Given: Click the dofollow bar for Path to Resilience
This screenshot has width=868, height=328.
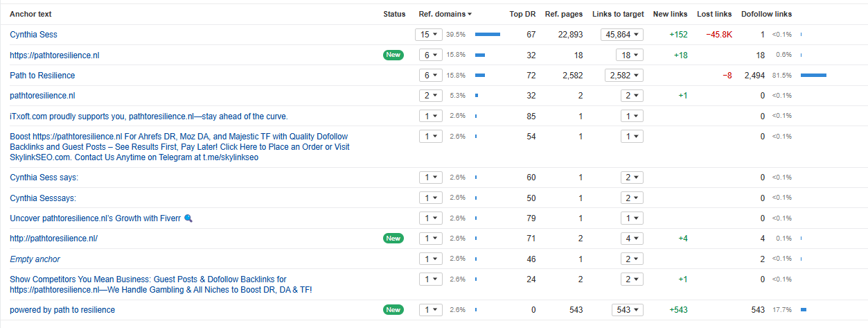Looking at the screenshot, I should click(813, 76).
